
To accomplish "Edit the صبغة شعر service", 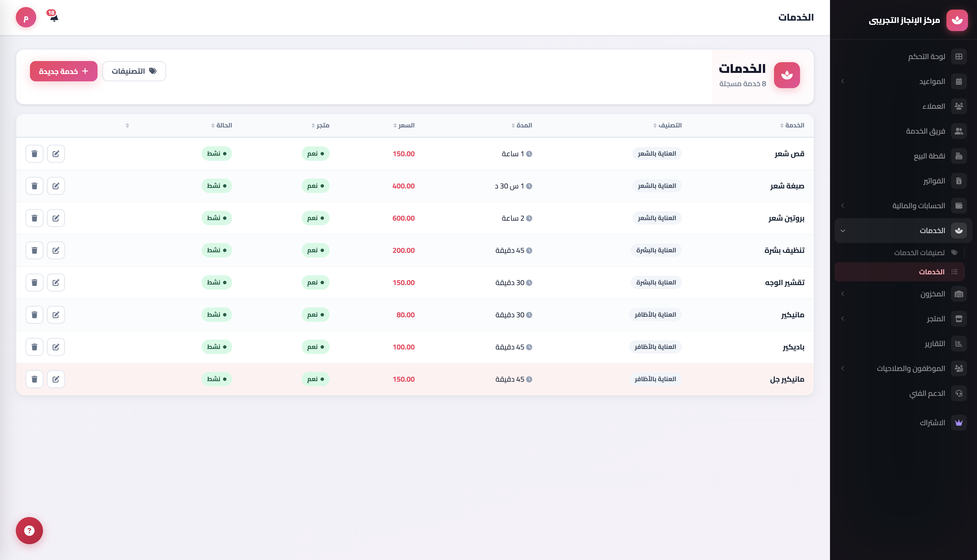I will (x=56, y=186).
